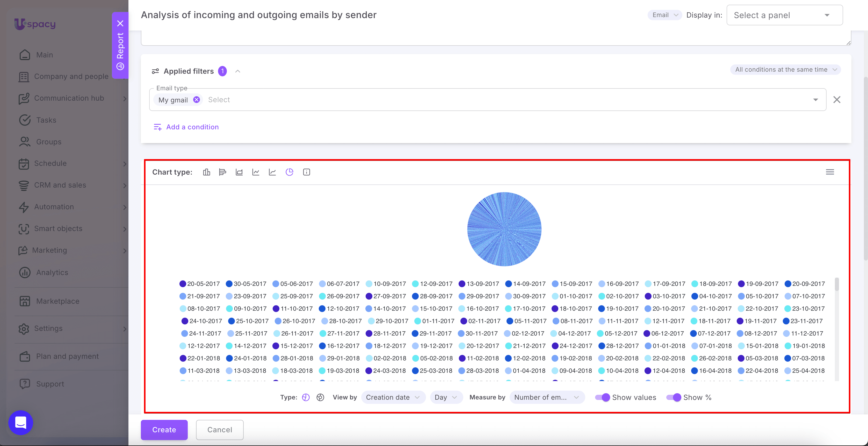Collapse the Applied filters section
The height and width of the screenshot is (446, 868).
[238, 71]
